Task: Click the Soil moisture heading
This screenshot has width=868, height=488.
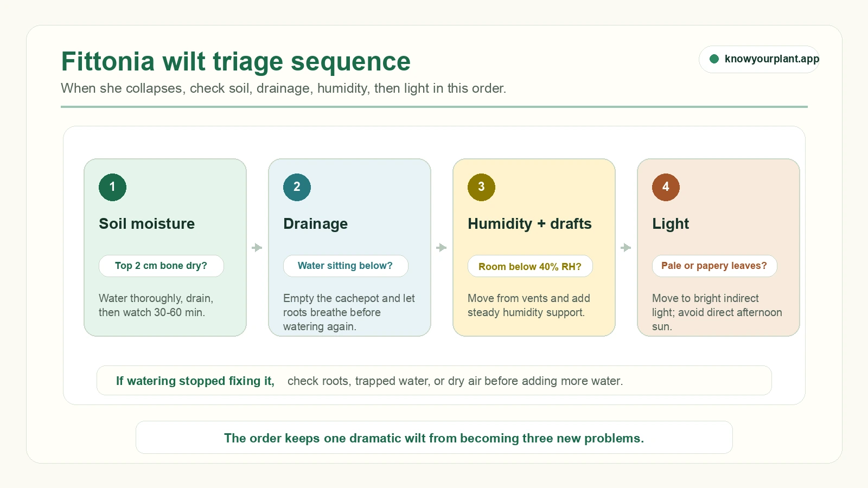Action: point(146,223)
